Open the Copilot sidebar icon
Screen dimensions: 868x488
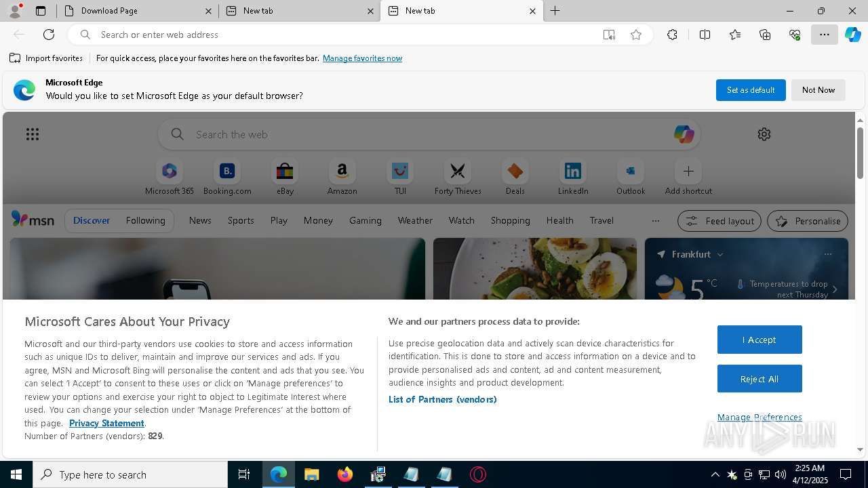point(853,35)
